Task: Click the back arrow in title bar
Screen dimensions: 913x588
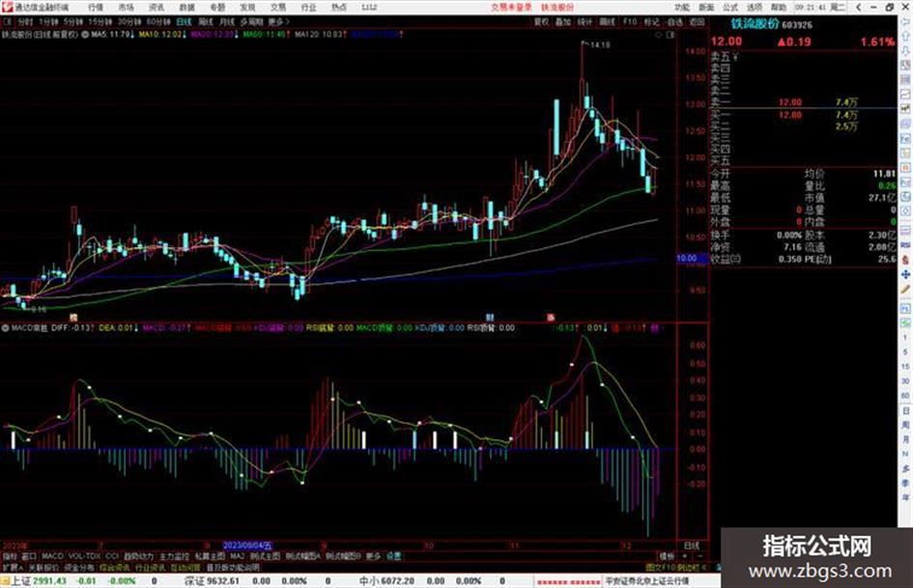Action: click(x=858, y=8)
